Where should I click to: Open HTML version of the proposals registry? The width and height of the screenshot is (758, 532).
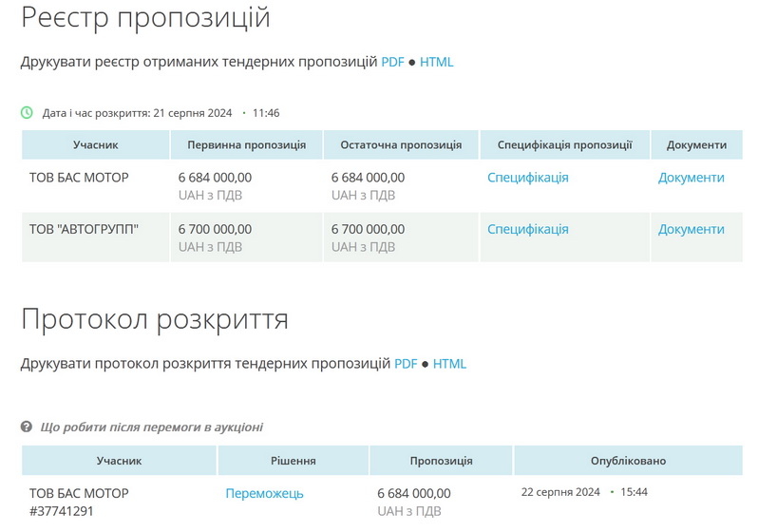(x=437, y=62)
